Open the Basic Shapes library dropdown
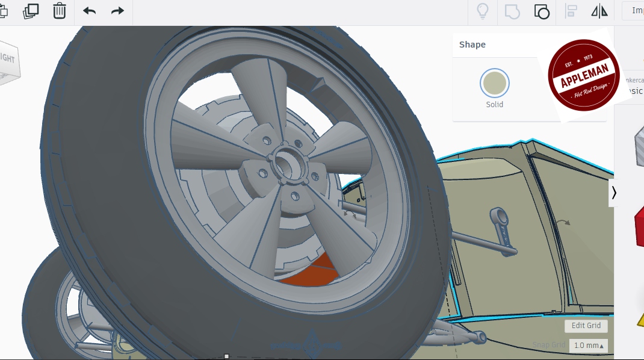Image resolution: width=644 pixels, height=360 pixels. (634, 90)
